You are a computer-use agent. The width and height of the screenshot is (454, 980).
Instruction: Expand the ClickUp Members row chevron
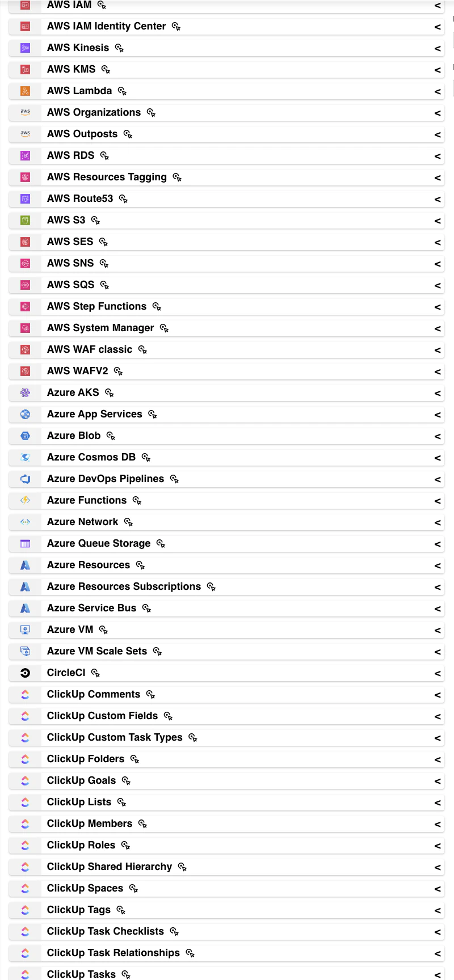point(438,824)
